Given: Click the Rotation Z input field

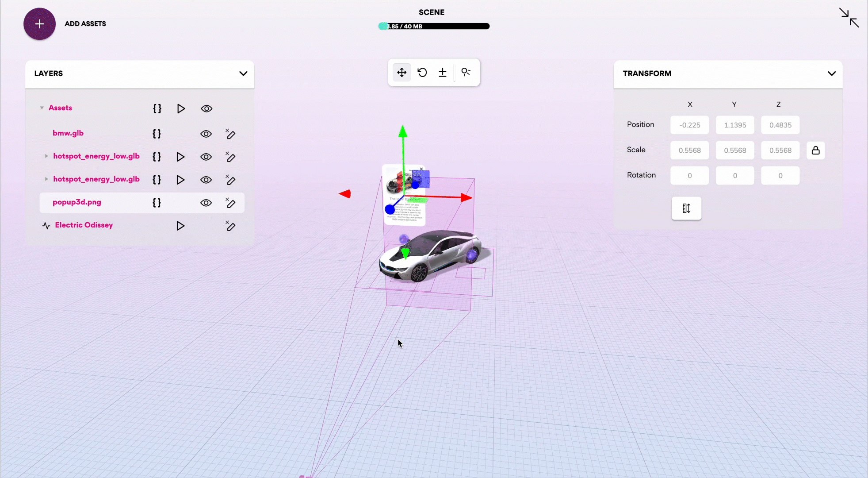Looking at the screenshot, I should click(x=780, y=176).
